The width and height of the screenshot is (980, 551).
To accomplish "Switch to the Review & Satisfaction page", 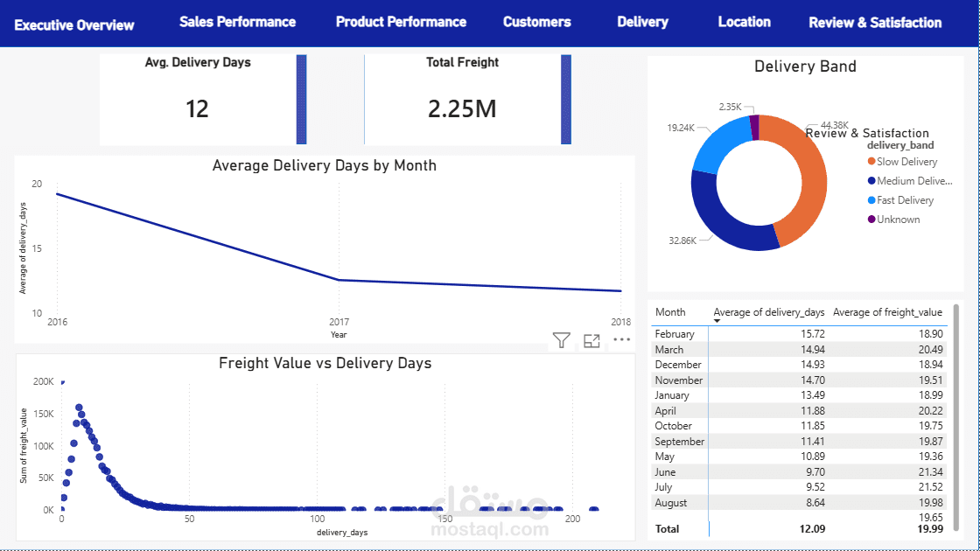I will tap(875, 23).
